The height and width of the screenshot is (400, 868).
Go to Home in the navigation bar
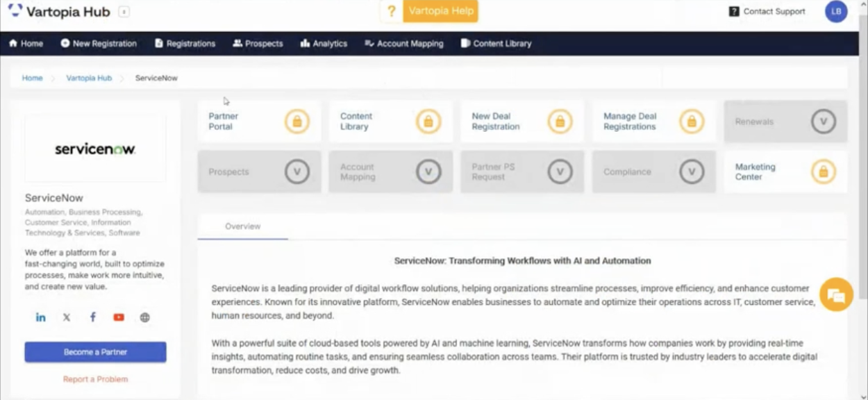click(x=26, y=43)
